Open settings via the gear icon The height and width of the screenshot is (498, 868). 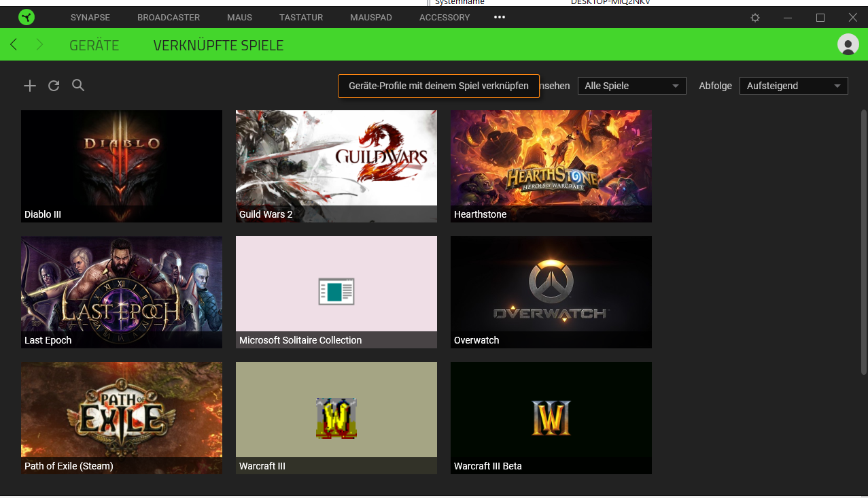coord(755,18)
